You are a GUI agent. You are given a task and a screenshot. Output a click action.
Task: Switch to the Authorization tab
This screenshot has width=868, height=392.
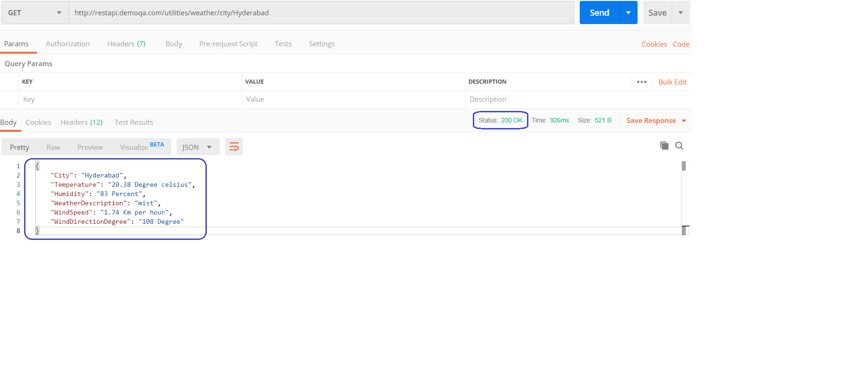pyautogui.click(x=68, y=44)
